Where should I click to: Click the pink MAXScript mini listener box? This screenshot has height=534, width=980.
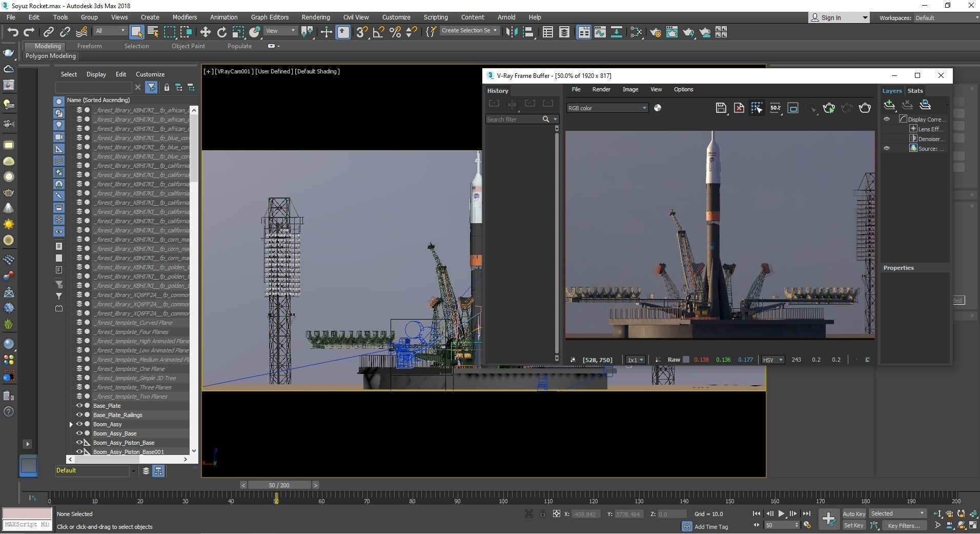[x=27, y=513]
